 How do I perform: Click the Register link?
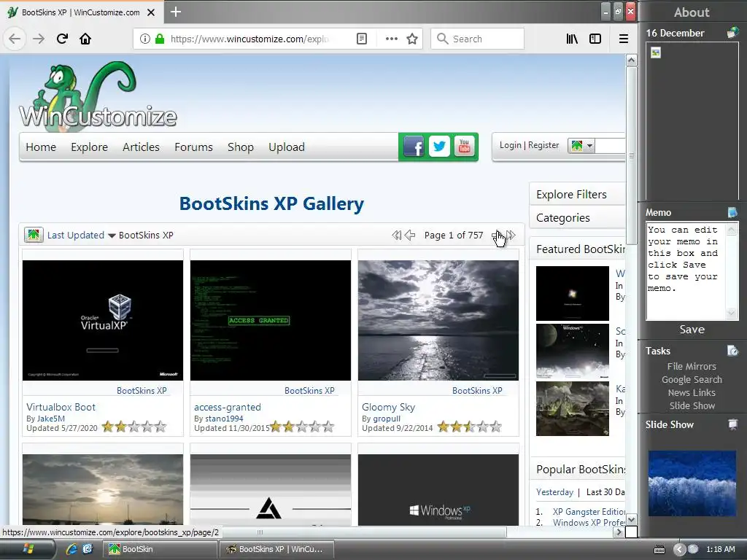click(543, 145)
